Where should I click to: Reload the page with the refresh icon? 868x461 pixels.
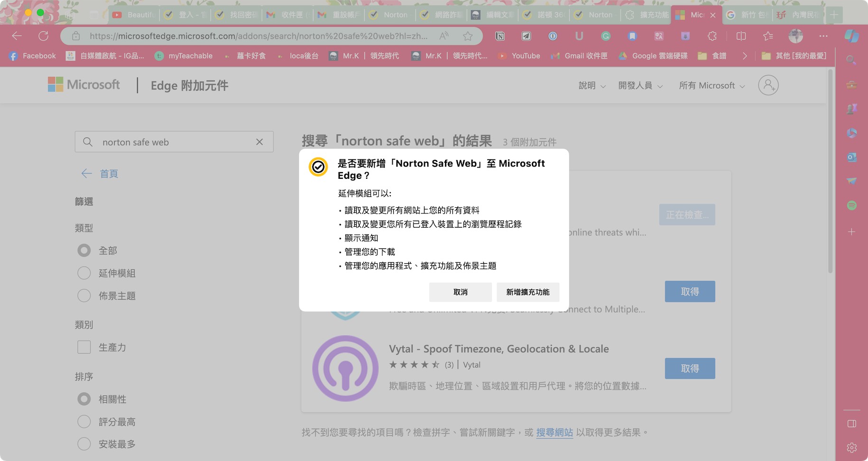pos(44,36)
